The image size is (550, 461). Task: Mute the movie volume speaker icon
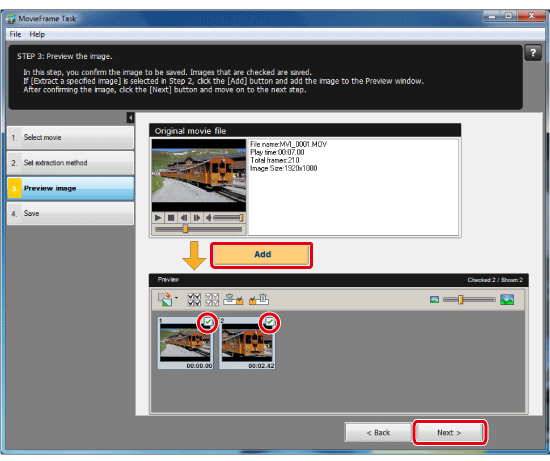click(208, 218)
